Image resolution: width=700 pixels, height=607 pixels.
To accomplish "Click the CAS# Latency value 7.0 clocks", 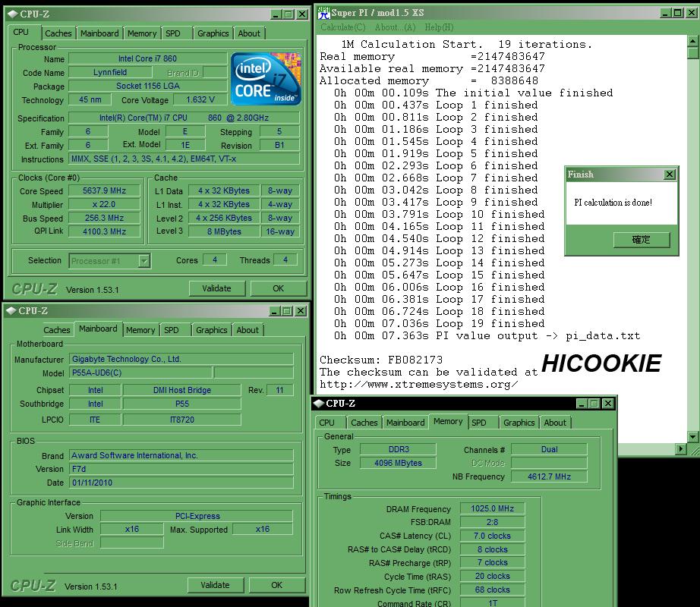I will click(492, 536).
